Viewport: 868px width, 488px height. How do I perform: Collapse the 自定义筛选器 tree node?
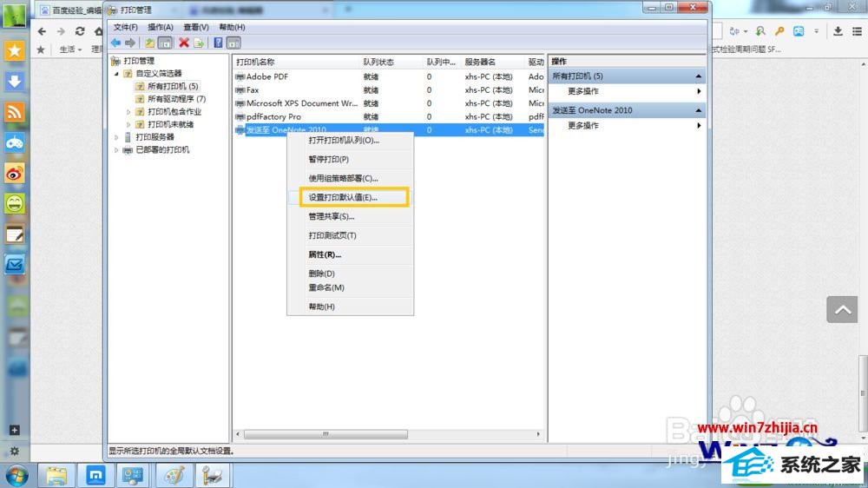(117, 73)
